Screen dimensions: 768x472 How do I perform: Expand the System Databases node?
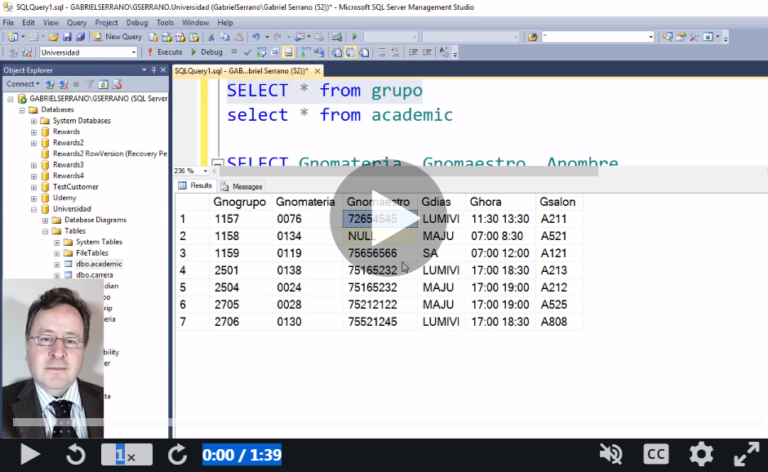click(34, 121)
